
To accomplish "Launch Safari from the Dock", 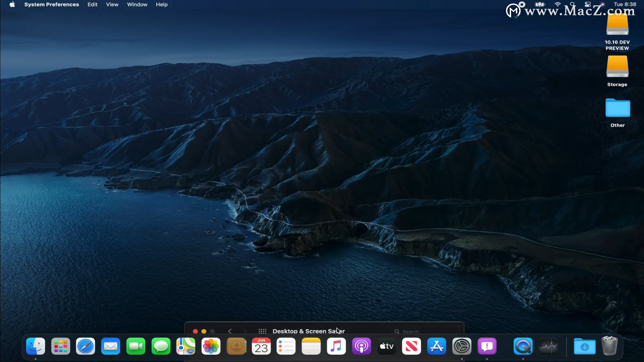I will (86, 346).
